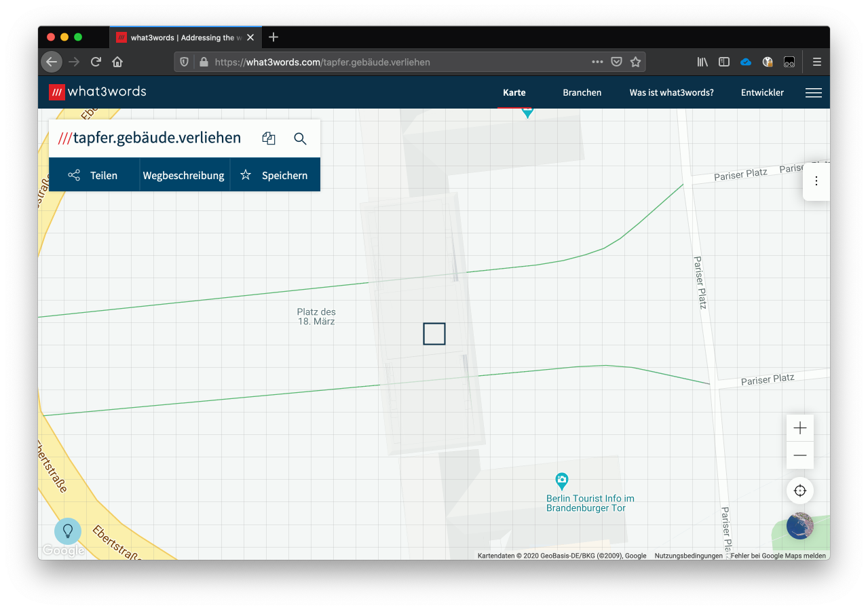Viewport: 868px width, 610px height.
Task: Close the what3words tab
Action: tap(250, 37)
